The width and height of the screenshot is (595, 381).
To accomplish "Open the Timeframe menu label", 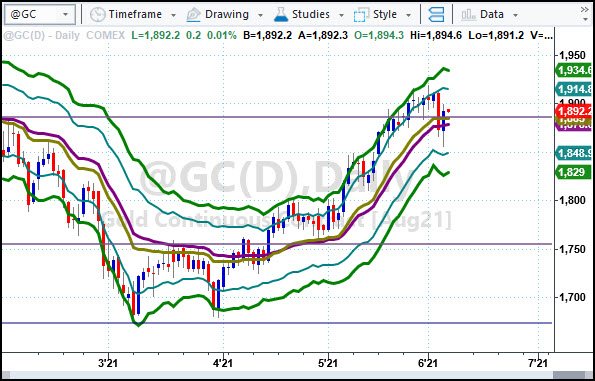I will 135,14.
